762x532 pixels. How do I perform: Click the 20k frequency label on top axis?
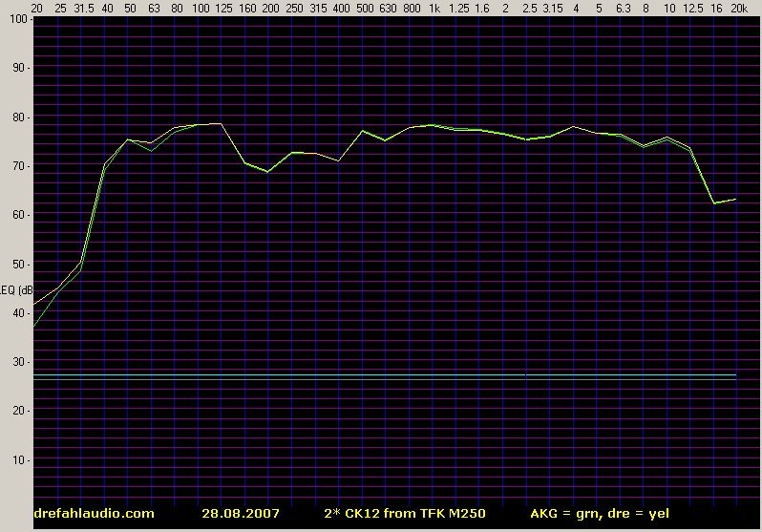(738, 8)
